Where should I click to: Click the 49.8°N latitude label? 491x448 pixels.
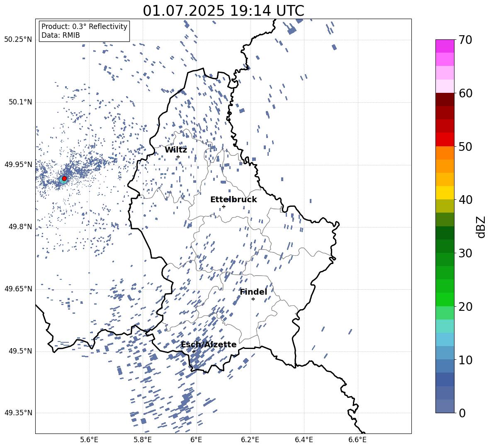coord(20,227)
